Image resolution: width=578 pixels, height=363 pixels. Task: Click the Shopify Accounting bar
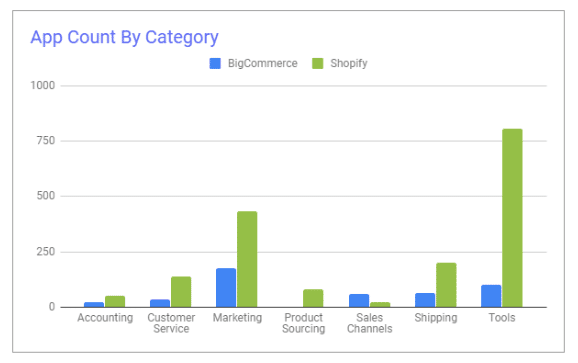pyautogui.click(x=115, y=301)
